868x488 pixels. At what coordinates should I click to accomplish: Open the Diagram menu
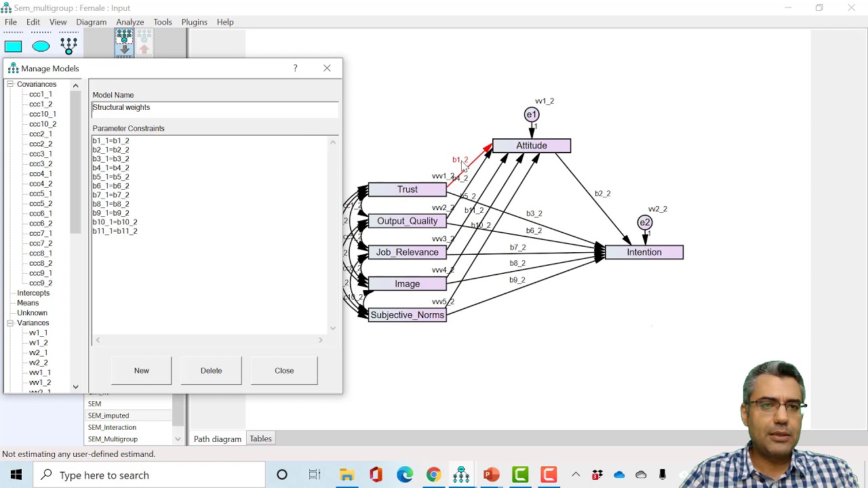coord(91,22)
